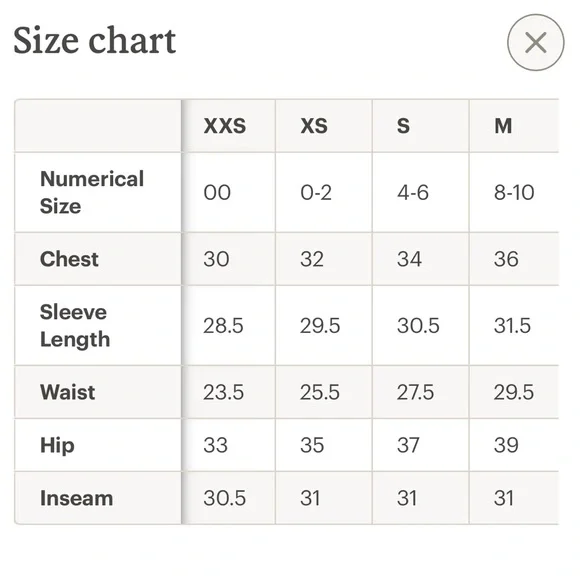Select waist value 27.5 for size S
The width and height of the screenshot is (580, 580).
click(415, 392)
